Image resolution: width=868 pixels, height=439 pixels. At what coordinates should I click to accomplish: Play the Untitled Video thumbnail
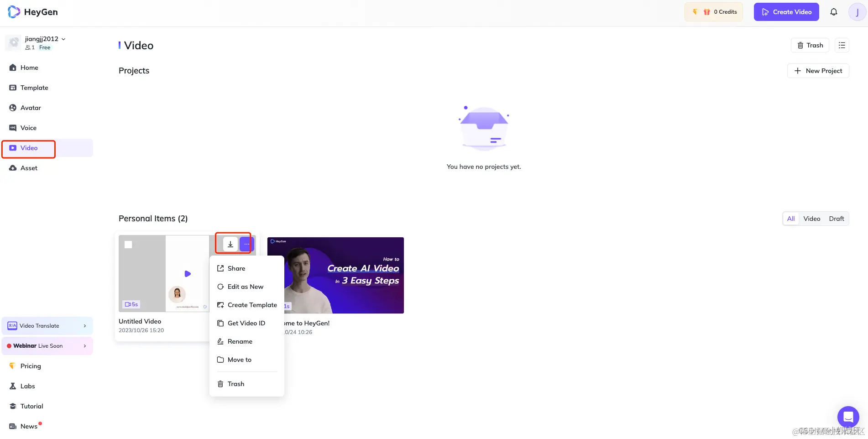pos(187,274)
